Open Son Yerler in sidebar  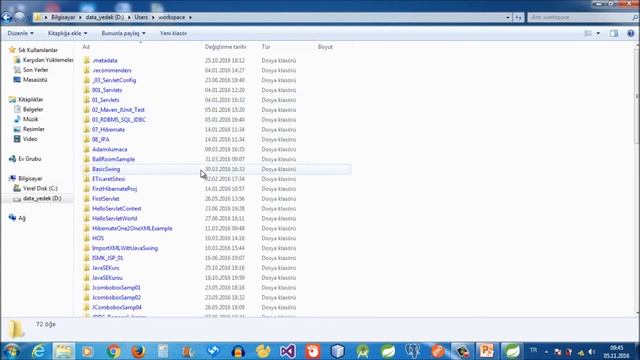pyautogui.click(x=35, y=70)
